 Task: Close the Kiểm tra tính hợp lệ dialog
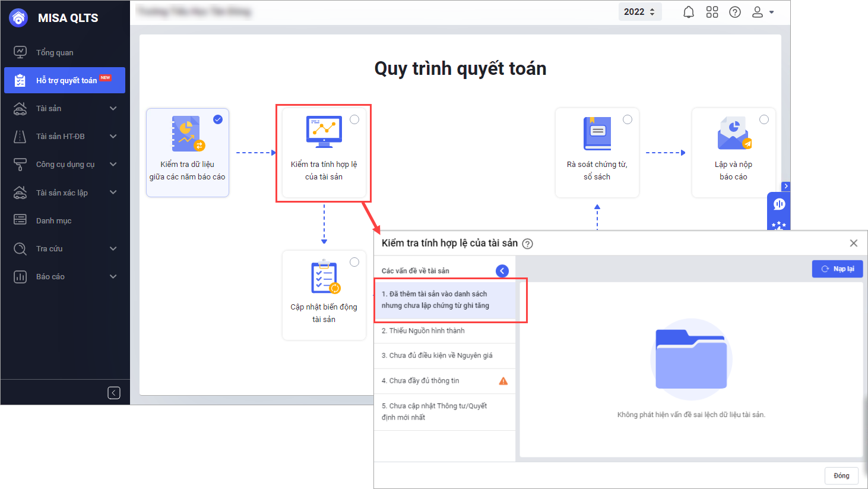pyautogui.click(x=854, y=243)
